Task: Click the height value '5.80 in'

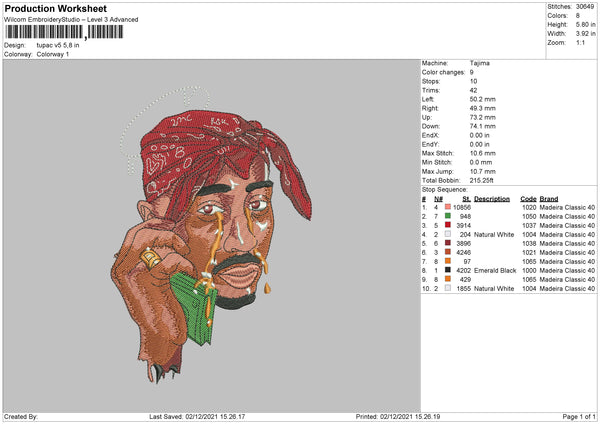Action: tap(585, 24)
